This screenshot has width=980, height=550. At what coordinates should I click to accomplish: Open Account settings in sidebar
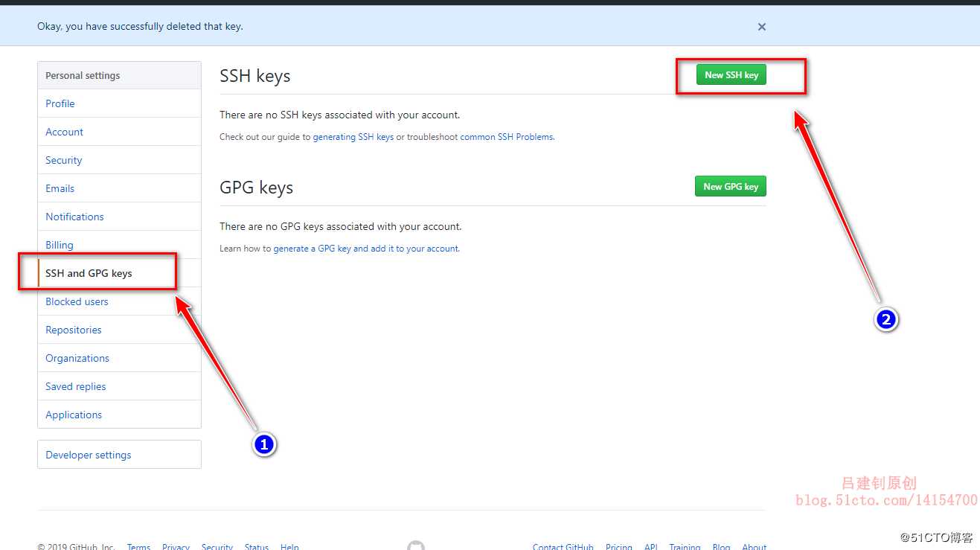tap(119, 132)
